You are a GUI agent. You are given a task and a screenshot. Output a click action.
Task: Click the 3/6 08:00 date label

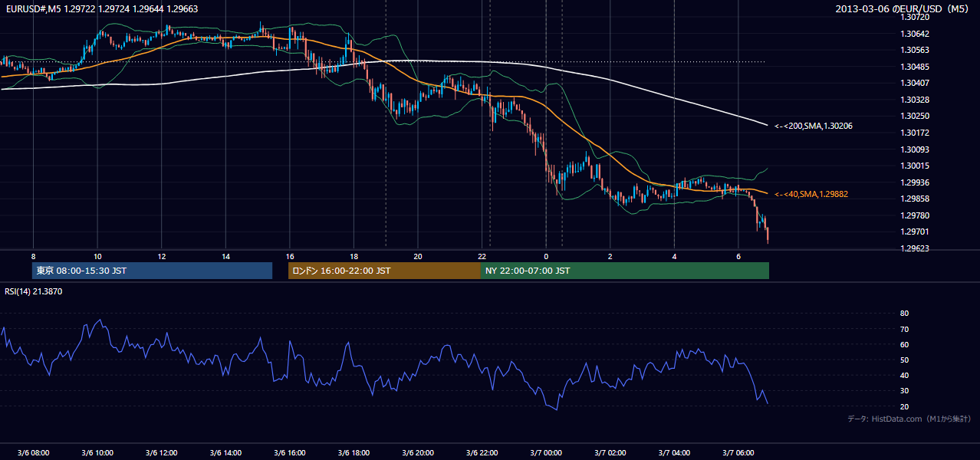click(33, 452)
